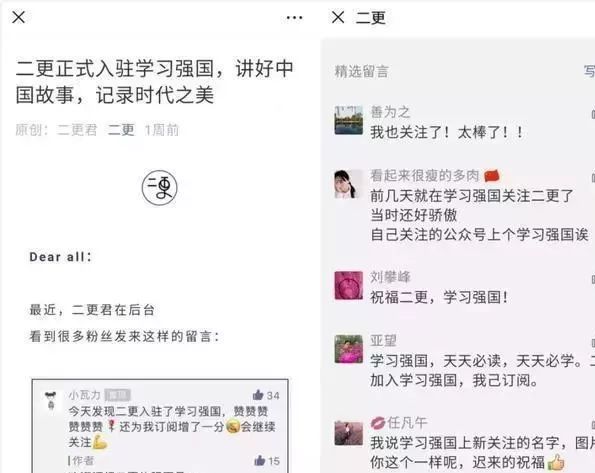Screen dimensions: 595x473
Task: Tap the 二更君 author name
Action: click(77, 130)
